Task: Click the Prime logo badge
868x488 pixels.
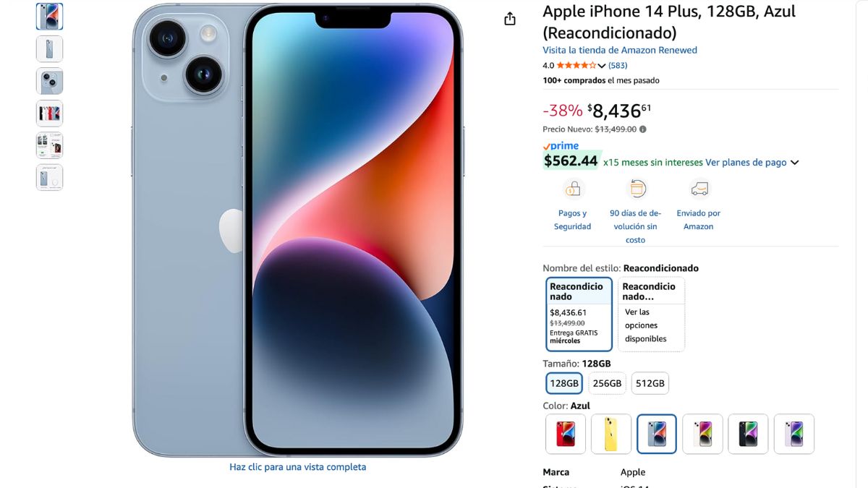Action: (561, 146)
